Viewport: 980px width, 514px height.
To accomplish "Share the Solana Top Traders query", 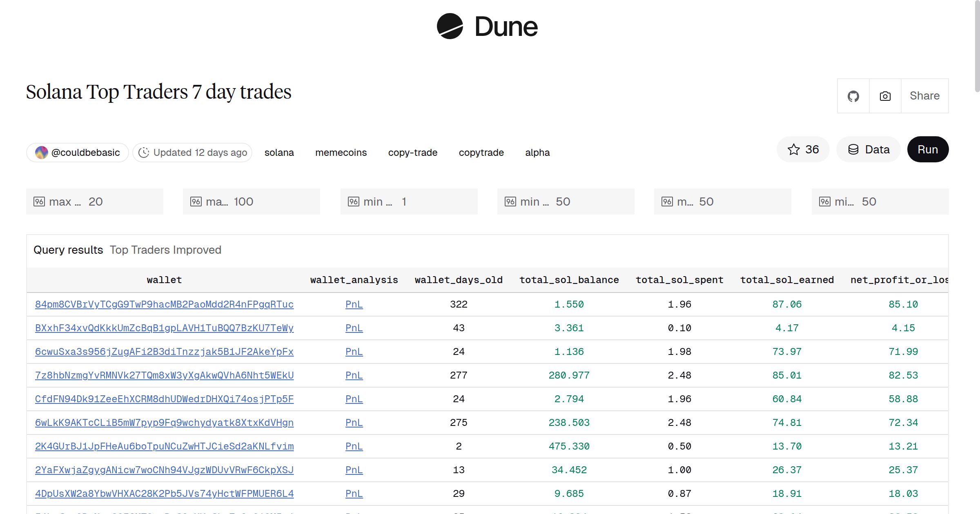I will click(924, 95).
